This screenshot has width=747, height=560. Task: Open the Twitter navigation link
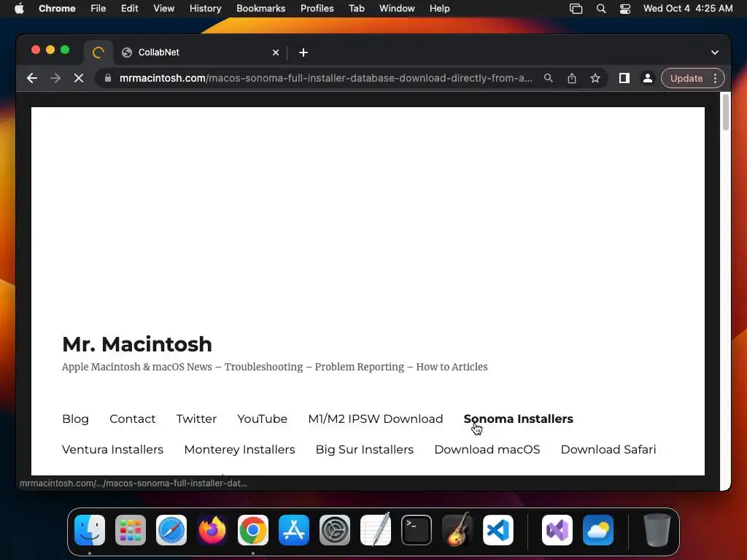click(x=196, y=419)
